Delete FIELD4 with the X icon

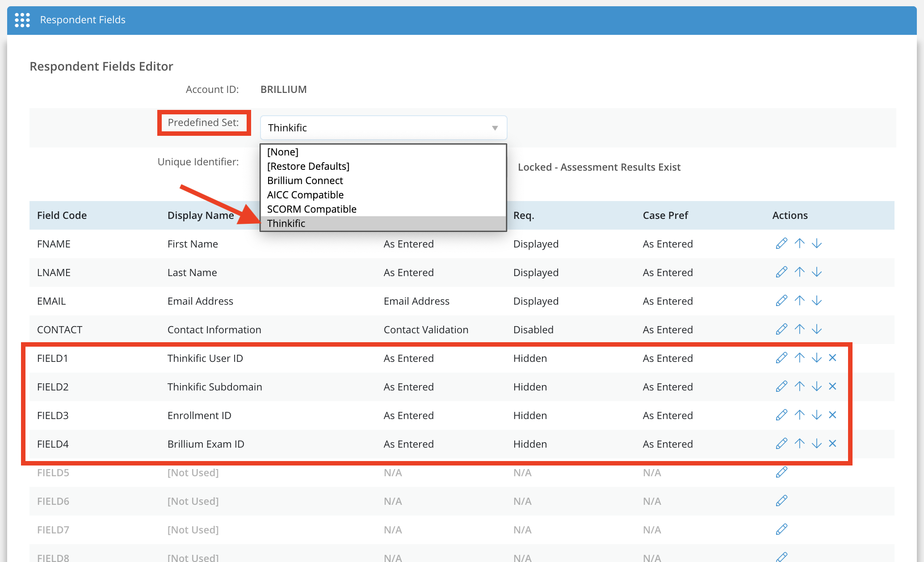pos(832,444)
